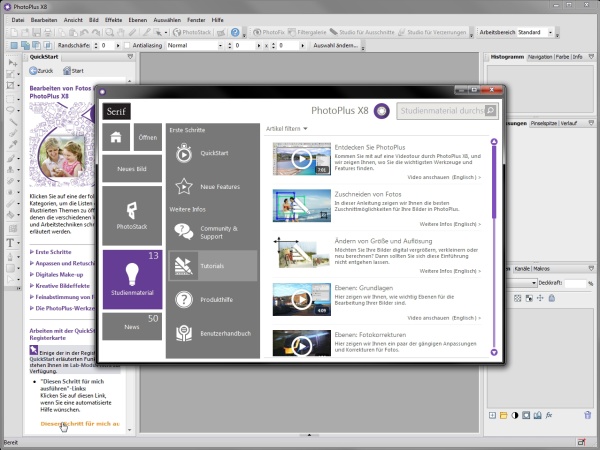Click the article list scroll up arrow

494,142
